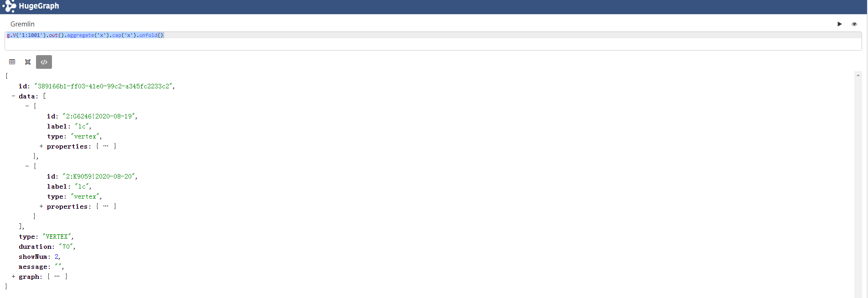Select the JSON code view icon
This screenshot has width=868, height=298.
coord(44,62)
